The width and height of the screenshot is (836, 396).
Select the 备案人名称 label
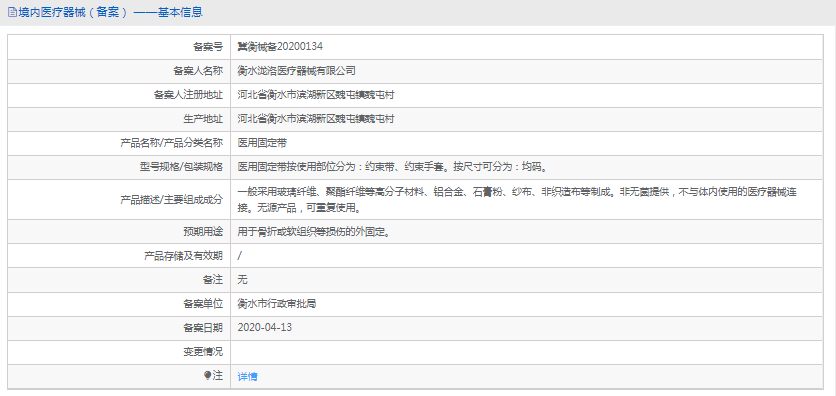(x=198, y=71)
